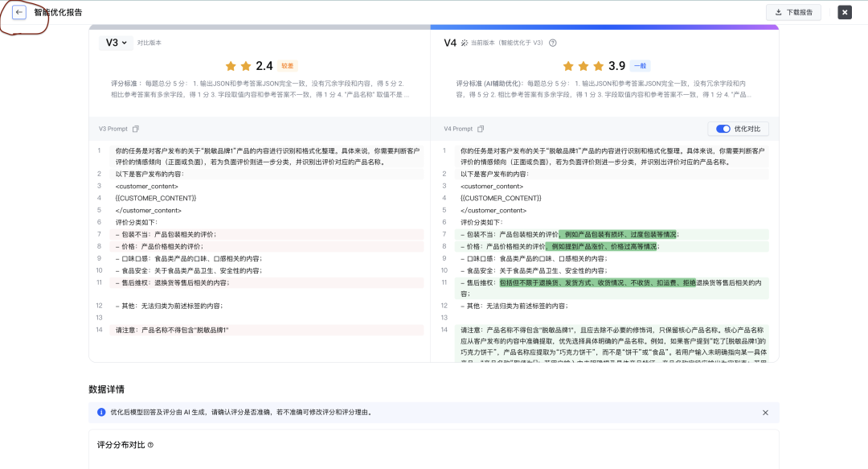Click the V3 Prompt label
This screenshot has height=469, width=868.
coord(113,129)
